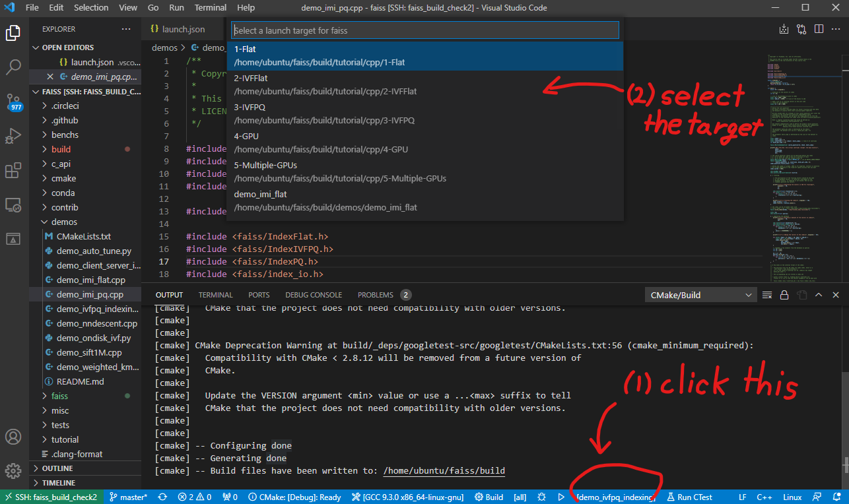The width and height of the screenshot is (849, 504).
Task: Click Explorer panel more actions ellipsis
Action: click(126, 29)
